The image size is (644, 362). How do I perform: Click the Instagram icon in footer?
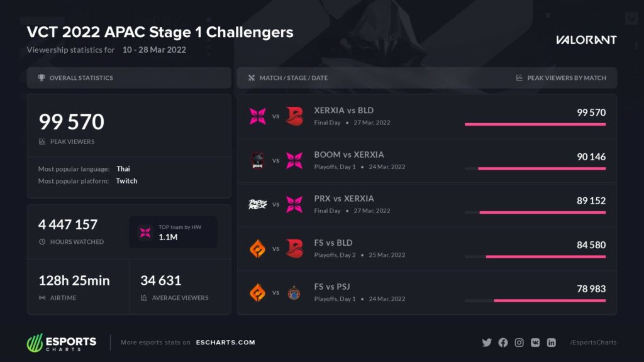(519, 343)
